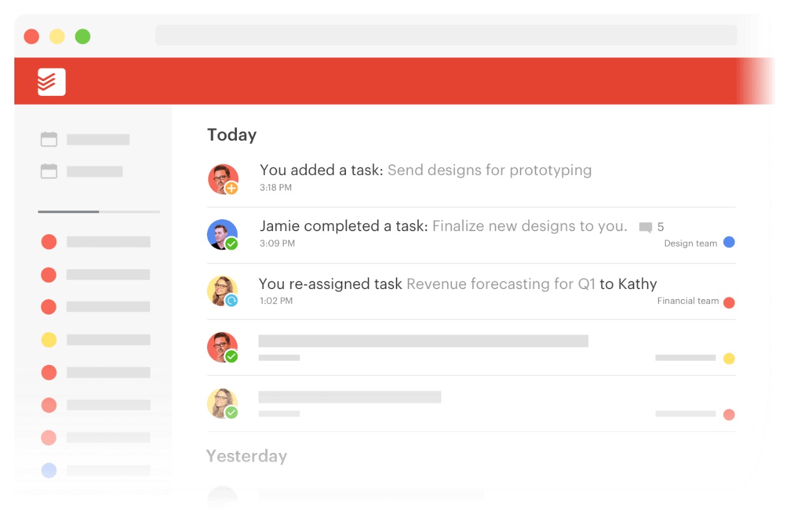
Task: Open the task 'Send designs for prototyping'
Action: pos(489,170)
